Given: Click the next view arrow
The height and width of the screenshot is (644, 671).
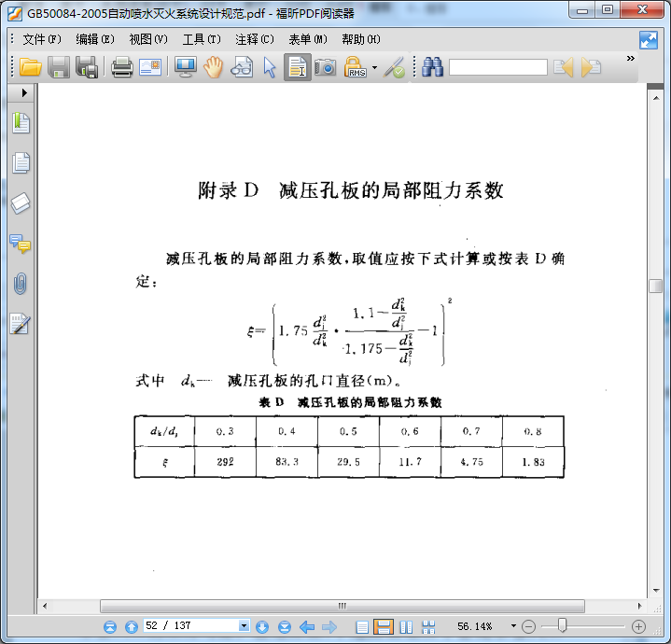Looking at the screenshot, I should 329,627.
